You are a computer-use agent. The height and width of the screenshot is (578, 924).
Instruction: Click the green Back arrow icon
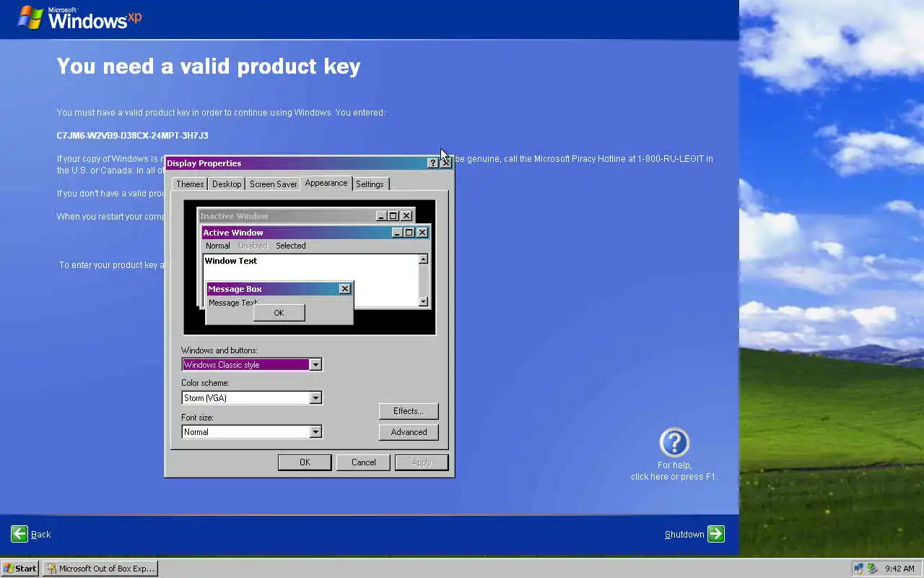pos(19,534)
